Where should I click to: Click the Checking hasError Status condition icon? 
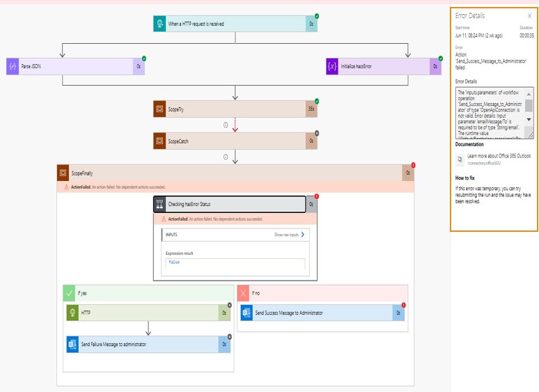click(x=160, y=205)
